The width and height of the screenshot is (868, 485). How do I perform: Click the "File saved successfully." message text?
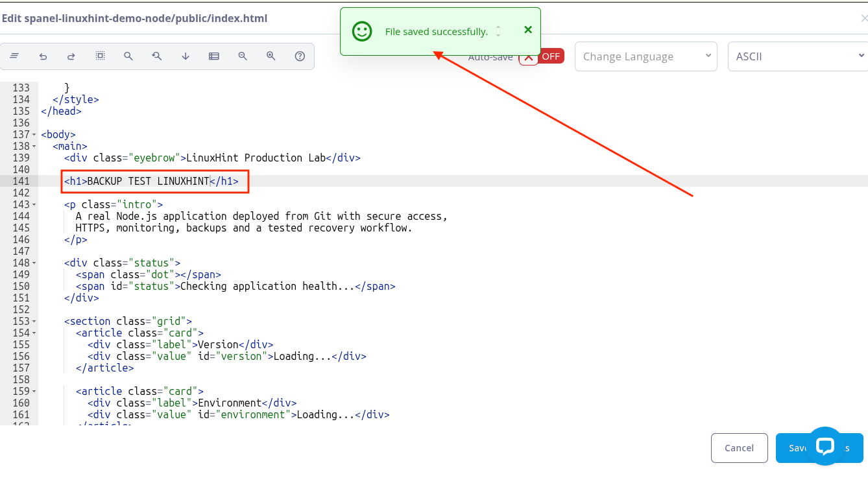pyautogui.click(x=437, y=32)
